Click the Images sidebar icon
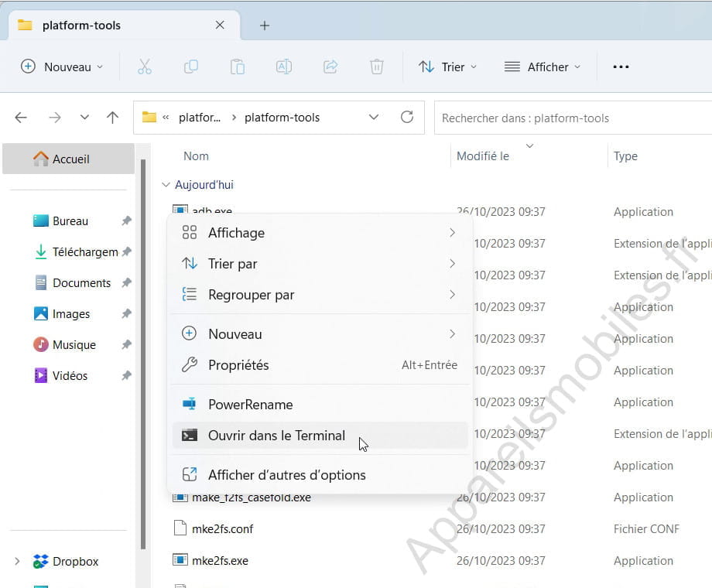 [41, 313]
